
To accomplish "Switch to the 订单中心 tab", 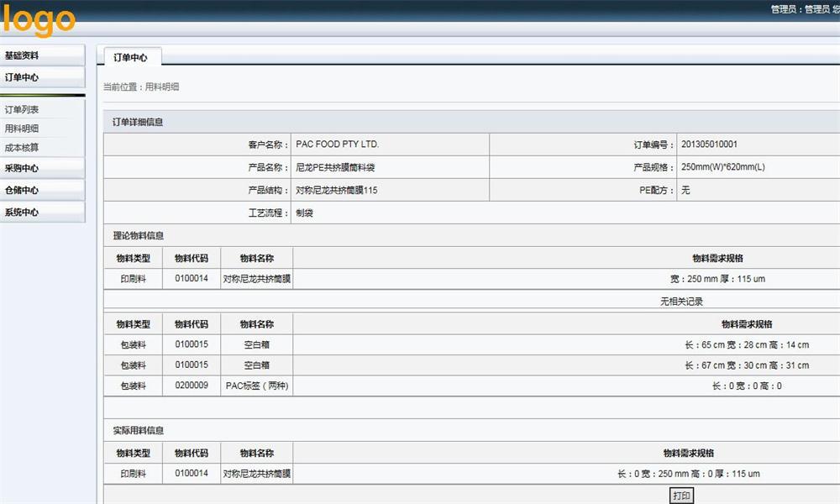I will click(x=130, y=57).
